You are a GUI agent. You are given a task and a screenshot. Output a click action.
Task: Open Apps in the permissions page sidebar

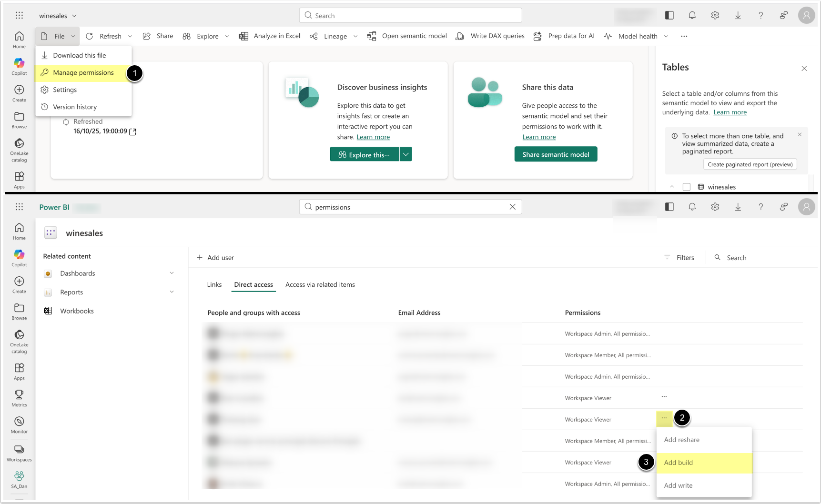19,372
